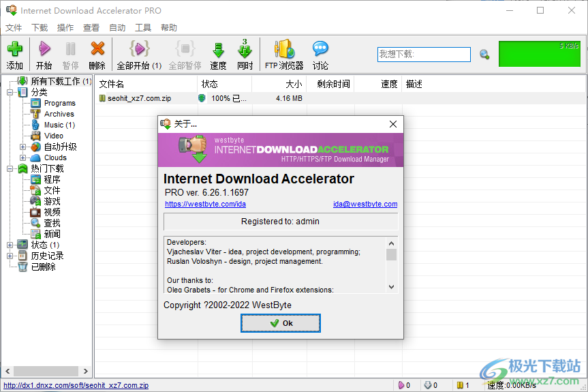
Task: Collapse the 热门下载 tree node
Action: 10,169
